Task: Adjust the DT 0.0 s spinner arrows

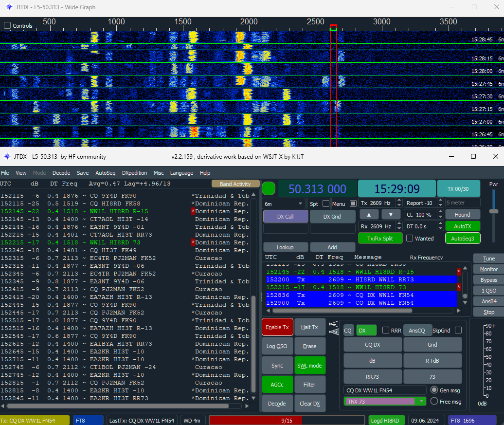Action: point(441,226)
